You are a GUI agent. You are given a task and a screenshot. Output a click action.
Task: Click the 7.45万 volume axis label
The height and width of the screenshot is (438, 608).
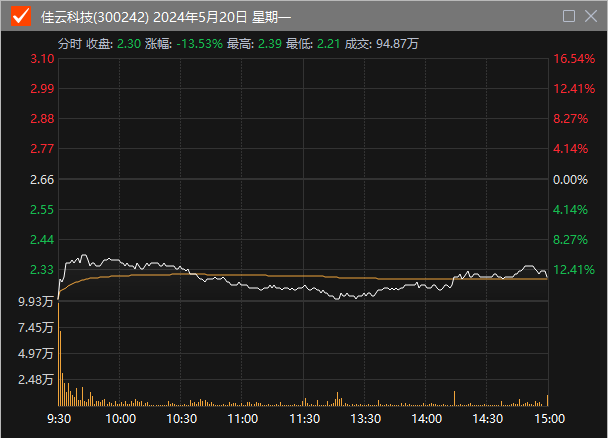coord(36,328)
